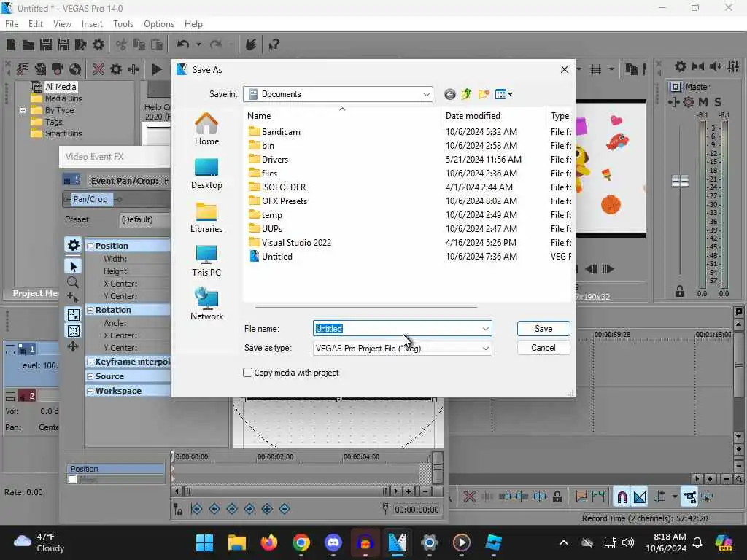Image resolution: width=747 pixels, height=560 pixels.
Task: Click the Enable Snapping magnet icon
Action: (622, 497)
